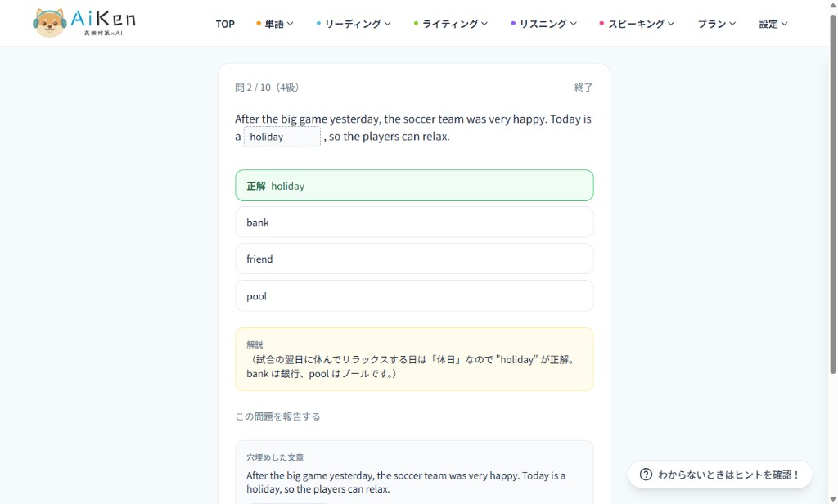Click the question sentence starting After the big game
This screenshot has height=504, width=838.
413,128
